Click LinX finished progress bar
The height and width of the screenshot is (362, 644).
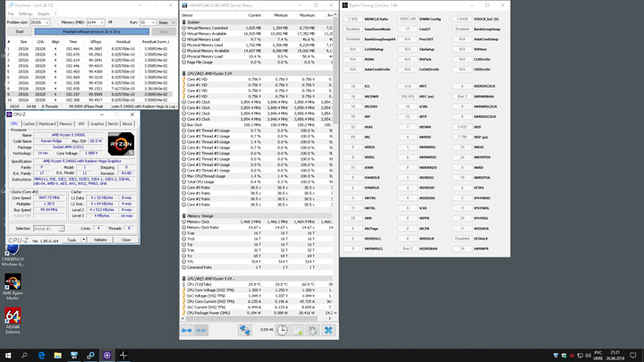tap(91, 31)
